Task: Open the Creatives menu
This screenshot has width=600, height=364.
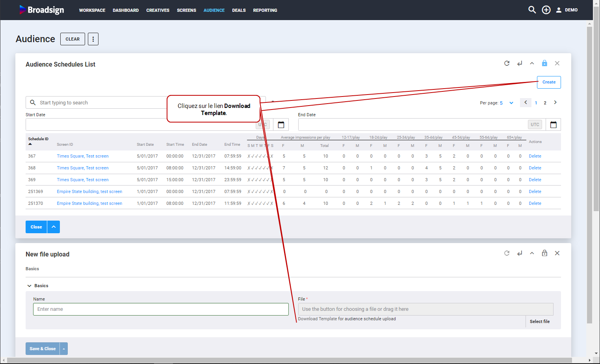Action: pyautogui.click(x=158, y=10)
